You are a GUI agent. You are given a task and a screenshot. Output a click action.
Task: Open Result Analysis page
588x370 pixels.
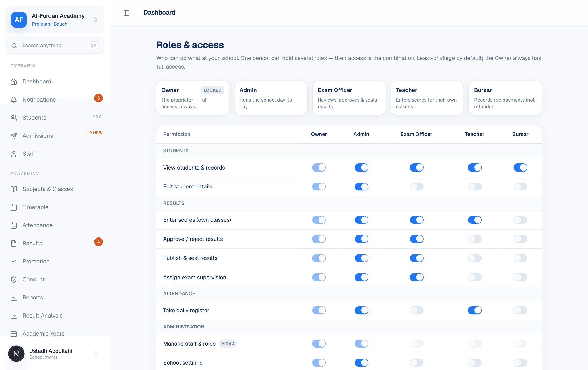(55, 316)
